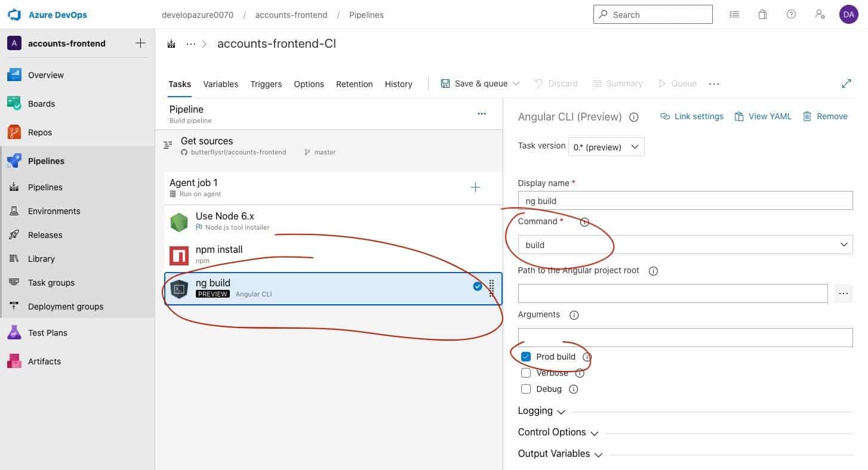This screenshot has height=470, width=868.
Task: Show info icon next to Command
Action: (584, 222)
